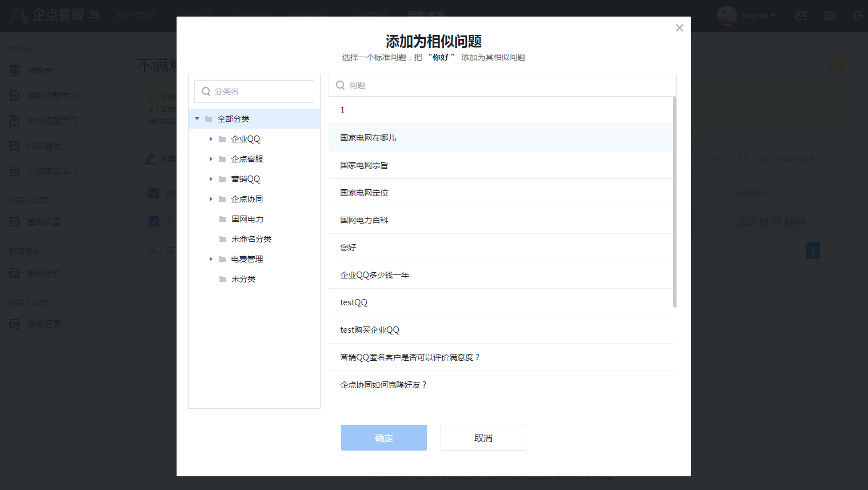Toggle the row 1 checkbox behind dialog
The image size is (868, 490).
154,221
